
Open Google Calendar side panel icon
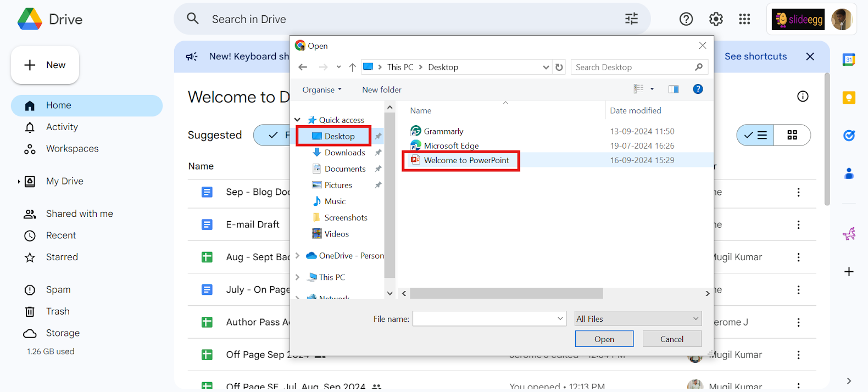pyautogui.click(x=849, y=60)
